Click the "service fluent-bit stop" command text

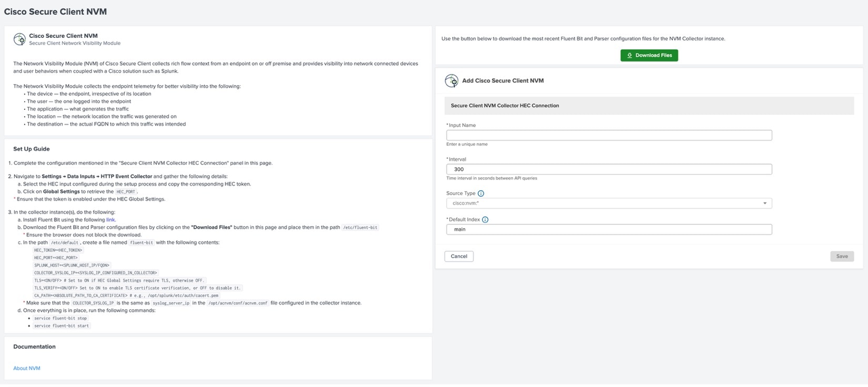(60, 319)
